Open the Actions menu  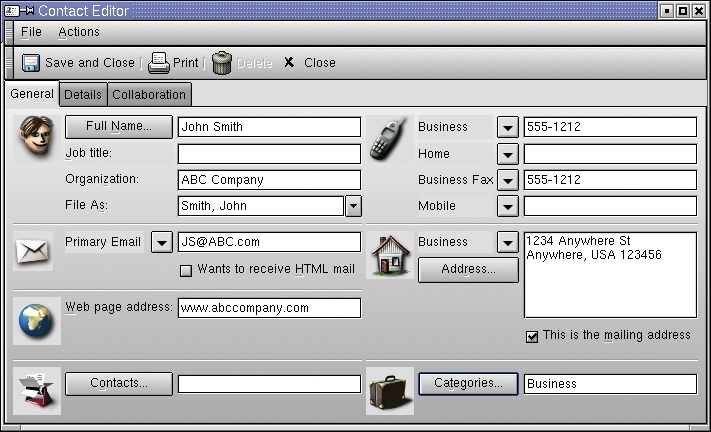coord(79,32)
